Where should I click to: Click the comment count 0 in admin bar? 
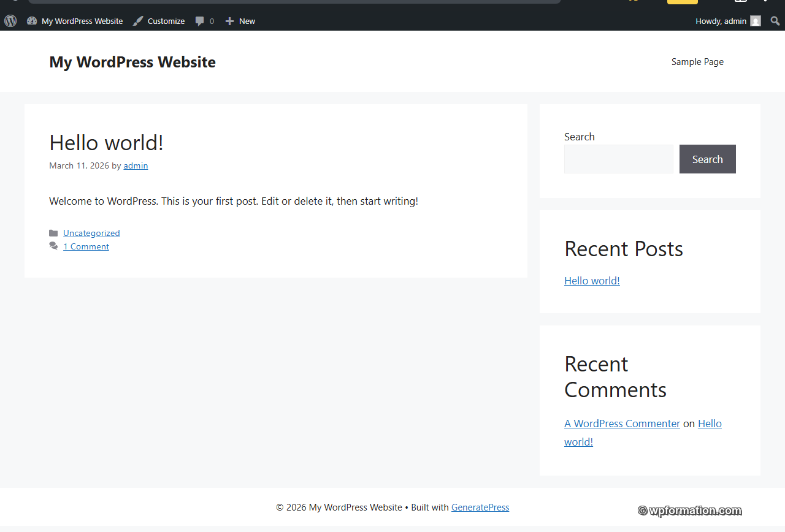pos(212,21)
